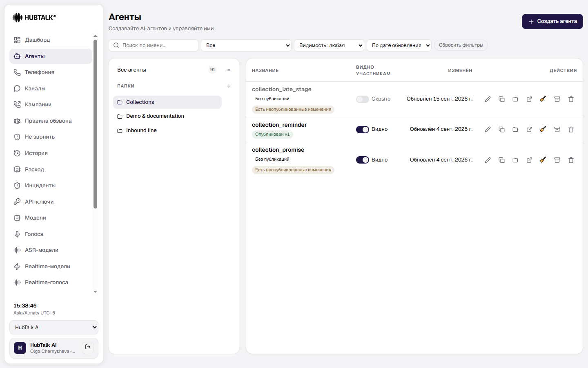Switch off the collection_promise visibility toggle

coord(362,160)
